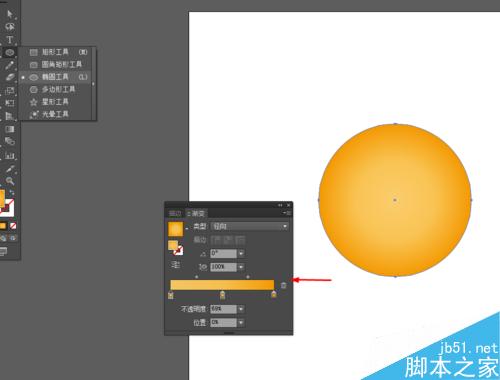500x380 pixels.
Task: Click the delete stop trash icon
Action: (283, 285)
